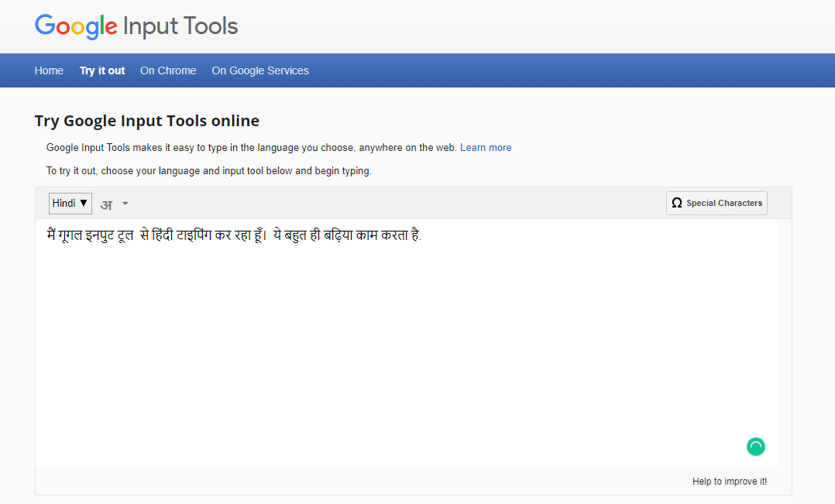Open the Hindi language dropdown
The width and height of the screenshot is (835, 504).
tap(70, 203)
